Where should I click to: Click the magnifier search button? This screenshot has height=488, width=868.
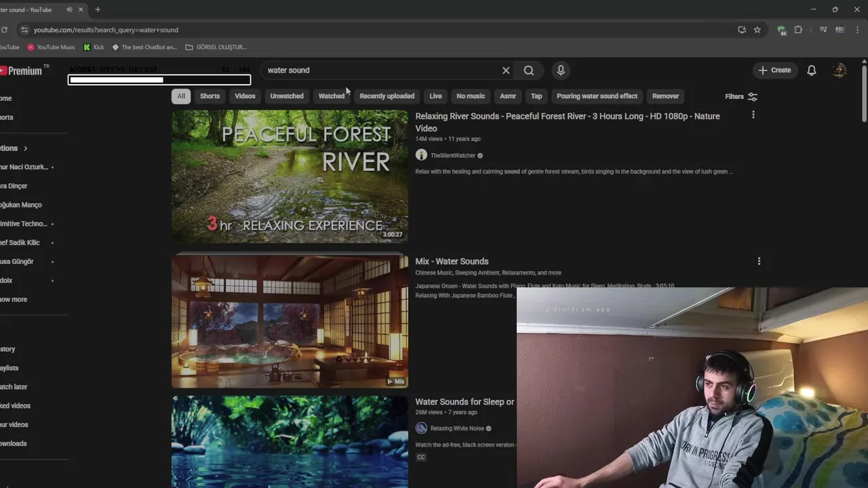click(529, 70)
